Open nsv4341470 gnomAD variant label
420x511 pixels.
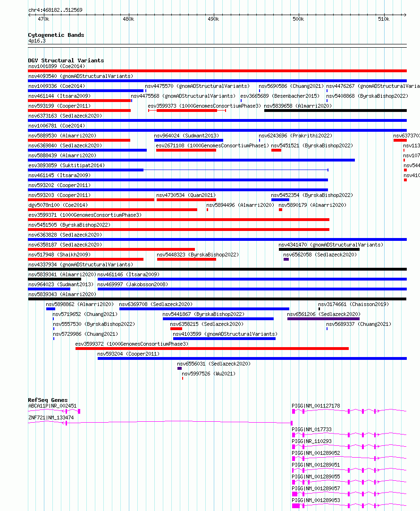tap(331, 245)
